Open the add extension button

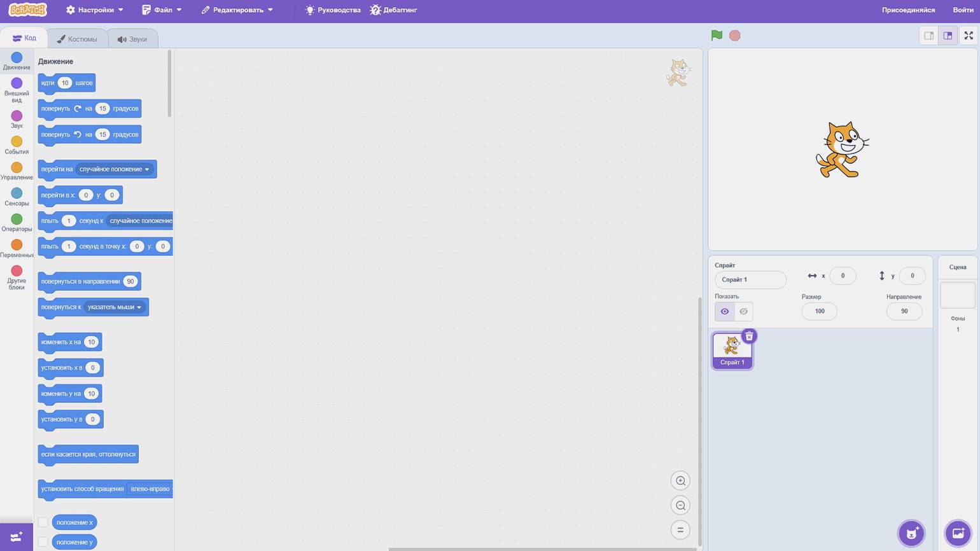[17, 537]
